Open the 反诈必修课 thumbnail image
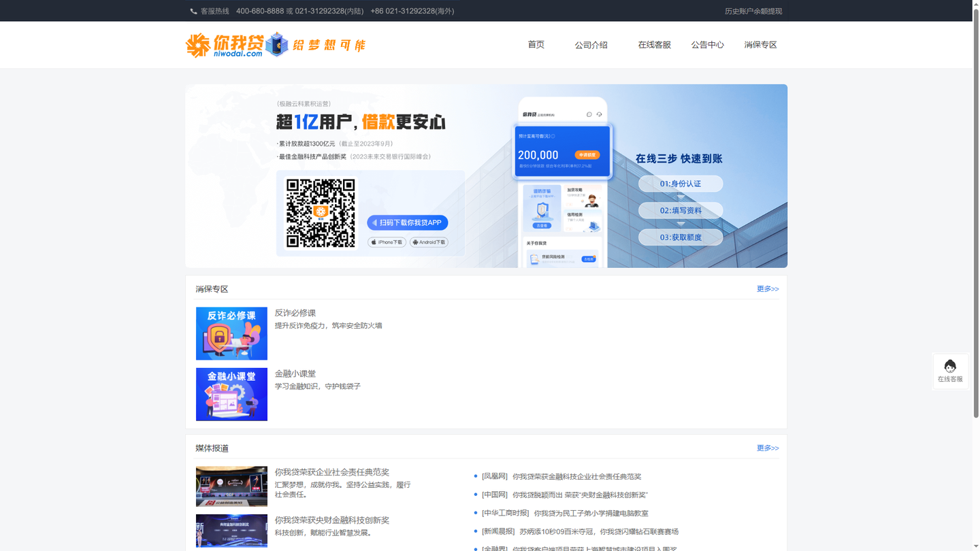Image resolution: width=980 pixels, height=551 pixels. point(231,333)
